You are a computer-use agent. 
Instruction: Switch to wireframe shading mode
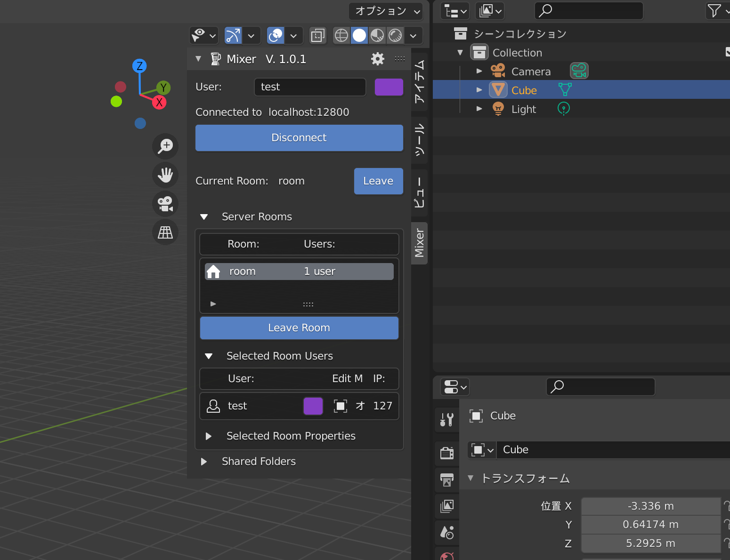(x=341, y=35)
